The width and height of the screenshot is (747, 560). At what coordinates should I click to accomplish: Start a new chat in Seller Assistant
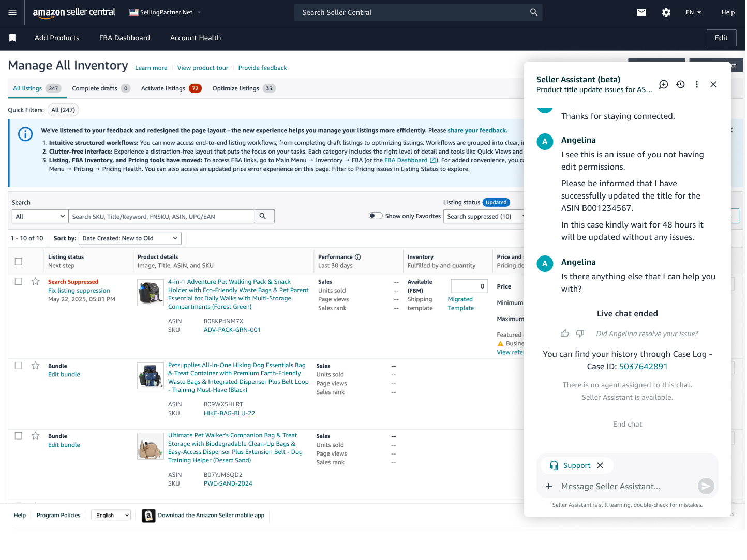[663, 84]
